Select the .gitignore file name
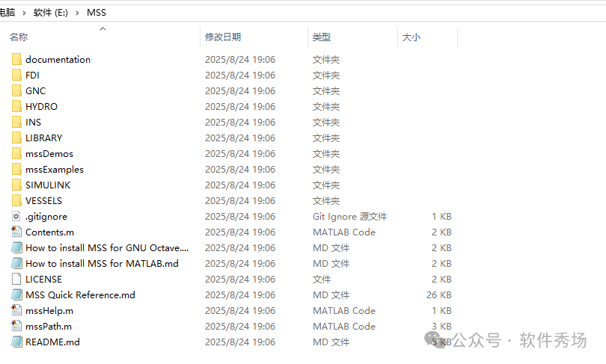 46,217
